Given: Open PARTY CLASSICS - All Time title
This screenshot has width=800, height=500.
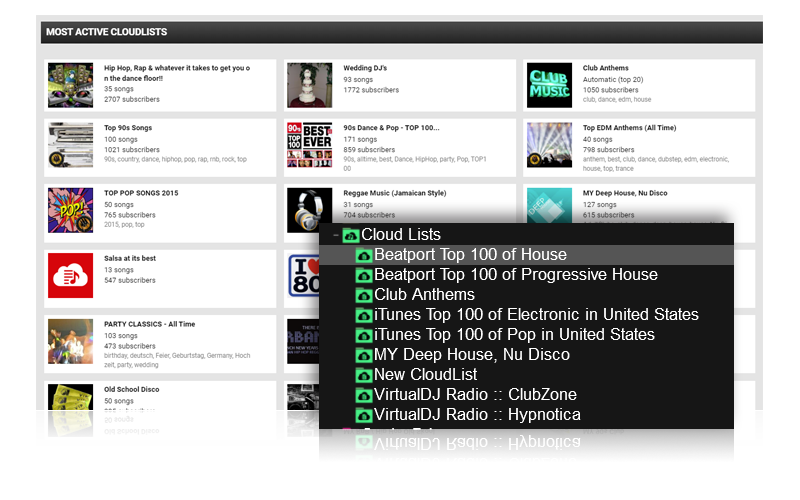Looking at the screenshot, I should [149, 324].
